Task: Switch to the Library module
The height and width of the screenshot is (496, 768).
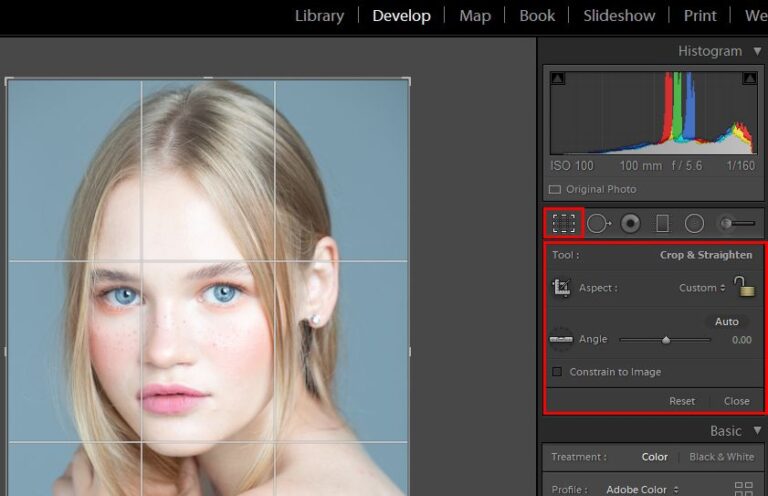Action: coord(319,16)
